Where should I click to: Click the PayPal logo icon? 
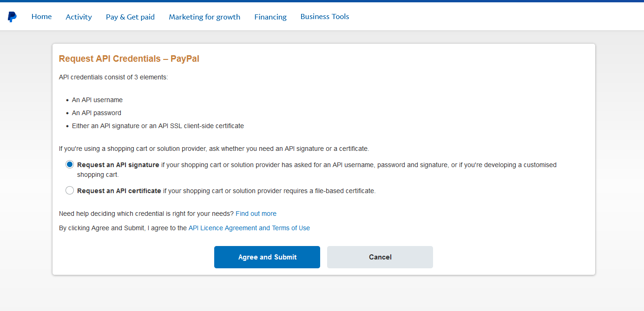tap(12, 17)
